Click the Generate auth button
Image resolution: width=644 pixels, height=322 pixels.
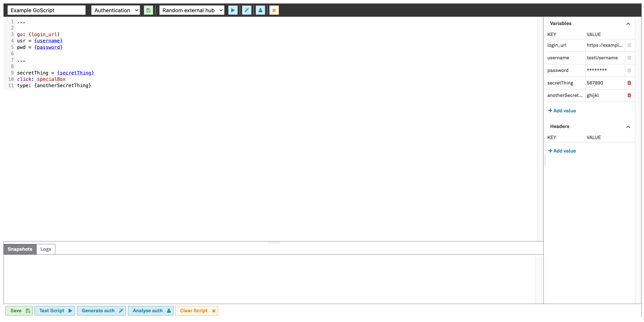(101, 310)
